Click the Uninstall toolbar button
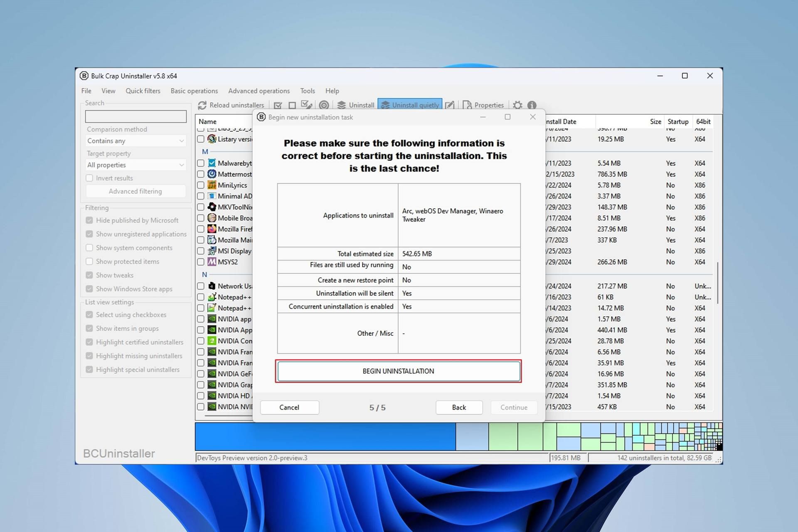Viewport: 798px width, 532px height. [356, 105]
